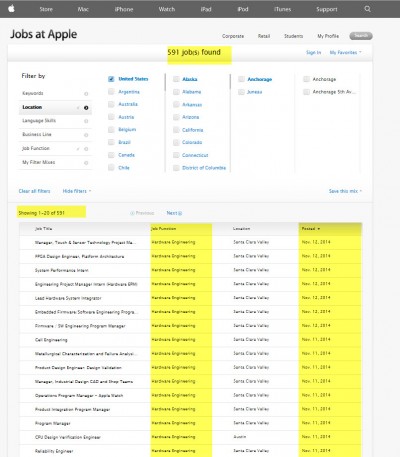Open the iPad navigation item
The image size is (400, 457).
click(206, 9)
